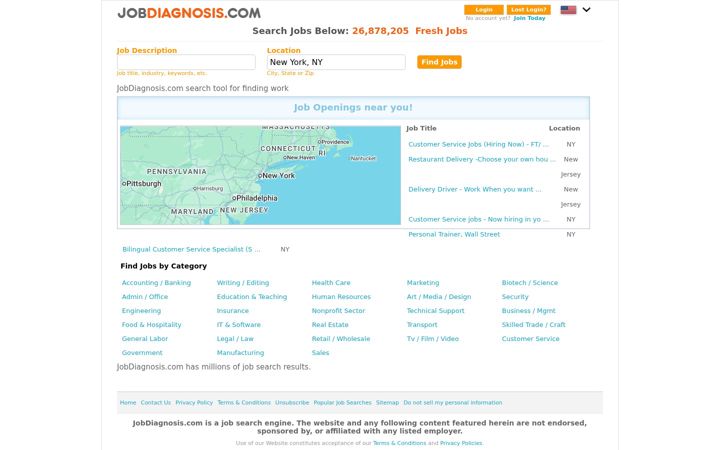Open Privacy Policies link in acceptance notice
The image size is (720, 450).
[461, 443]
